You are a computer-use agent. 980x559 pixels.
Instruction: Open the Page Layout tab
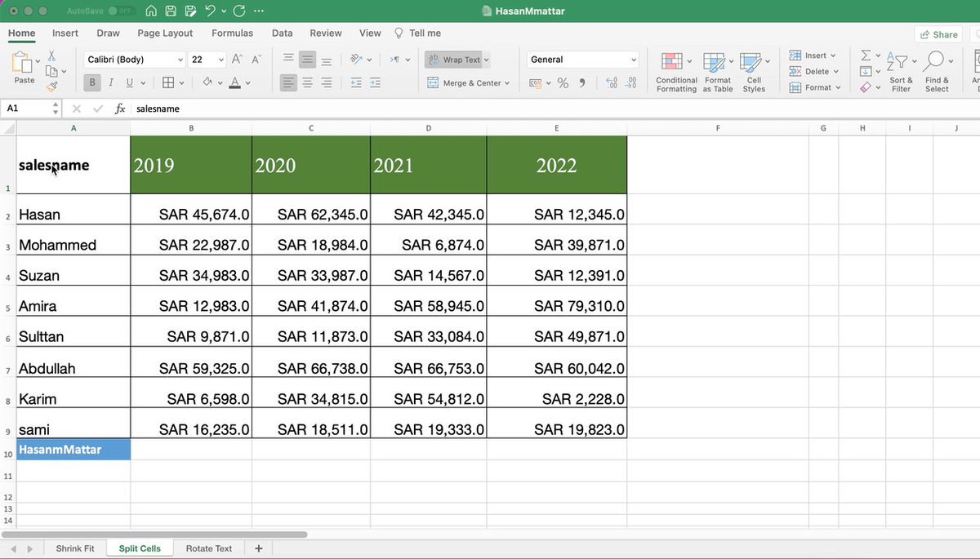(165, 33)
